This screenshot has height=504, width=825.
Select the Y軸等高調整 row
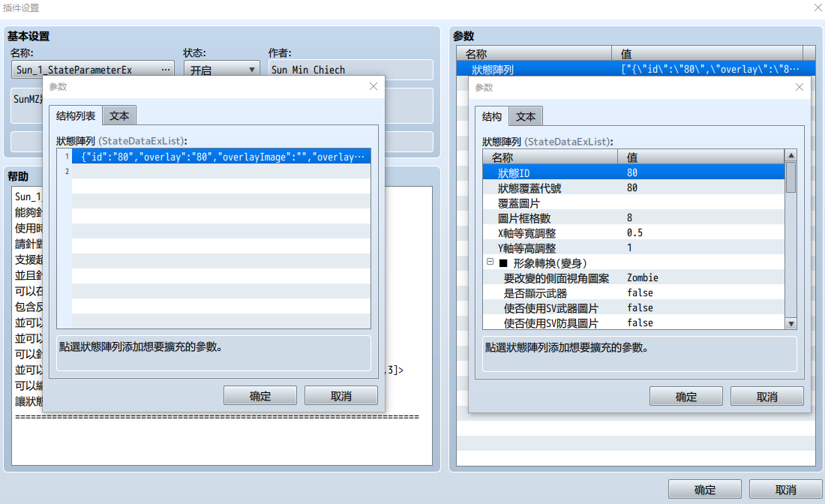[634, 247]
